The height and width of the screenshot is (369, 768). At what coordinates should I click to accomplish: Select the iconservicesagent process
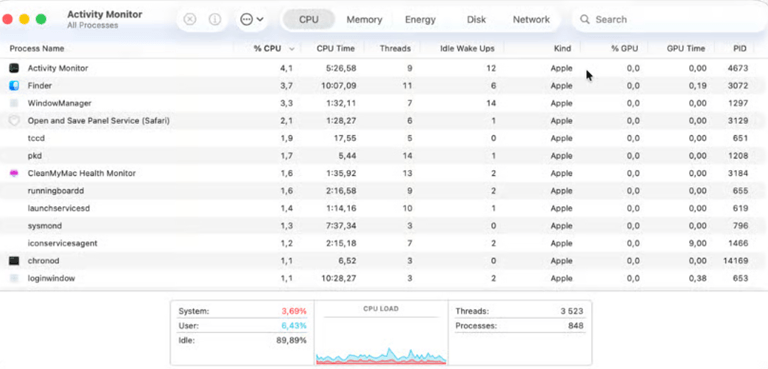[384, 243]
